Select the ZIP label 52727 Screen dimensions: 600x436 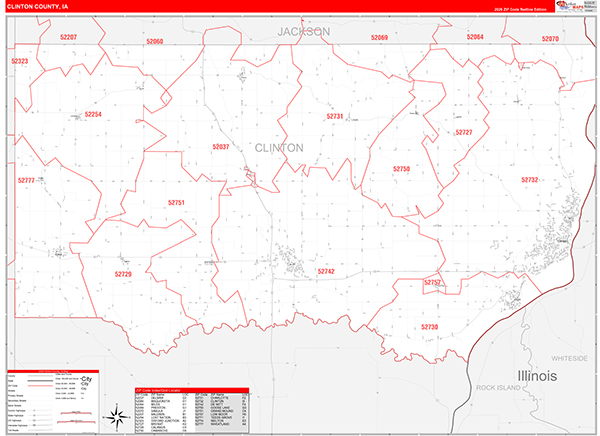(464, 132)
